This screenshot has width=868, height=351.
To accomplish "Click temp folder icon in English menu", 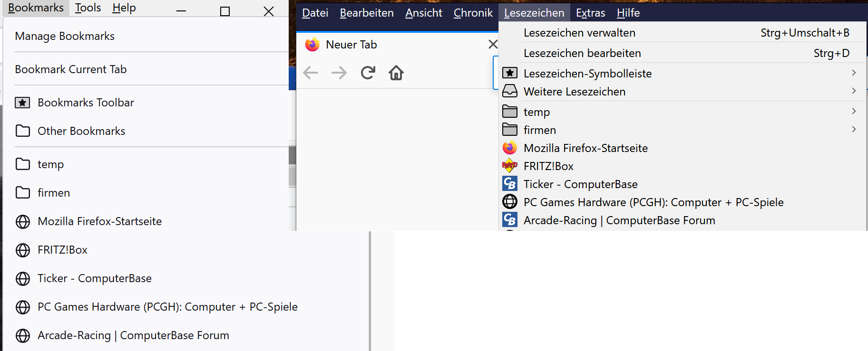I will point(22,164).
